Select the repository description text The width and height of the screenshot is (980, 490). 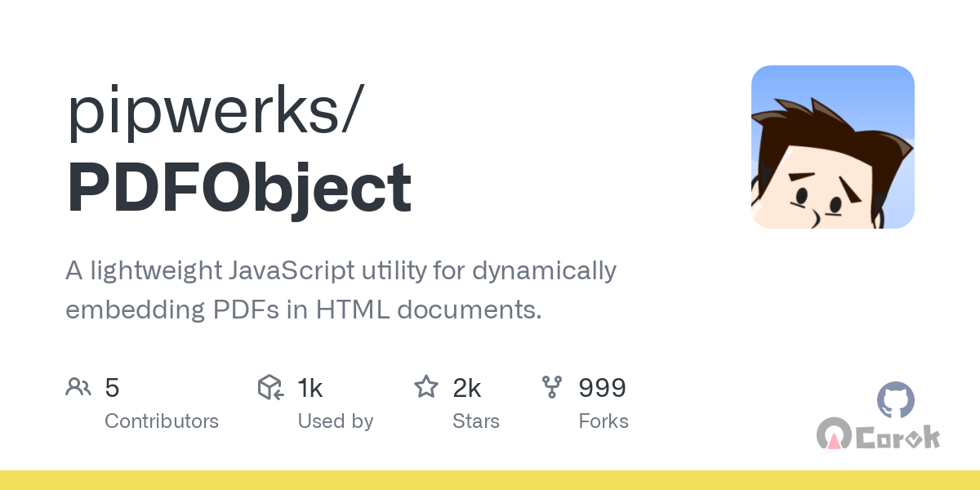pos(341,290)
